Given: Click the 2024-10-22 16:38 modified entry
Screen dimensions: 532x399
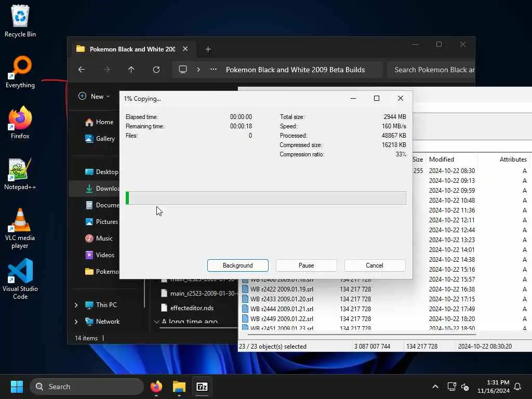Looking at the screenshot, I should tap(451, 289).
